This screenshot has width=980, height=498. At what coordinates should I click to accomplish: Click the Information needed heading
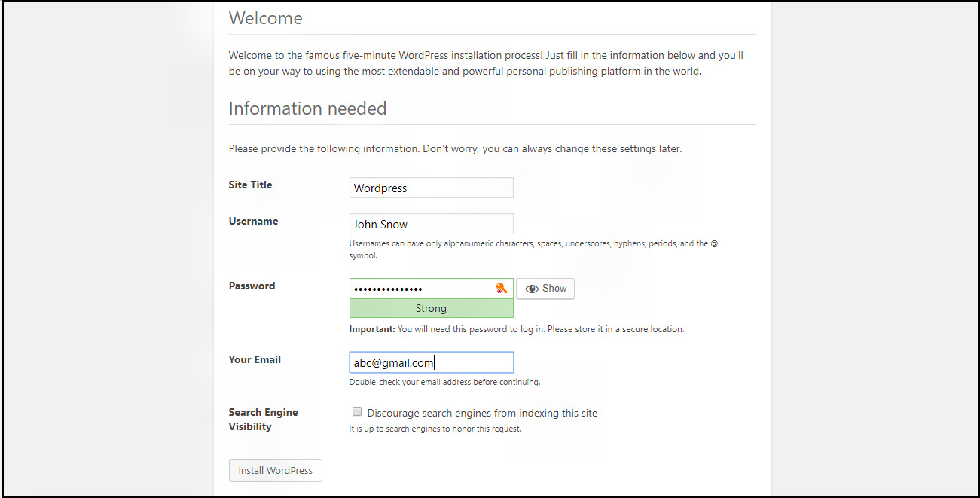point(308,108)
